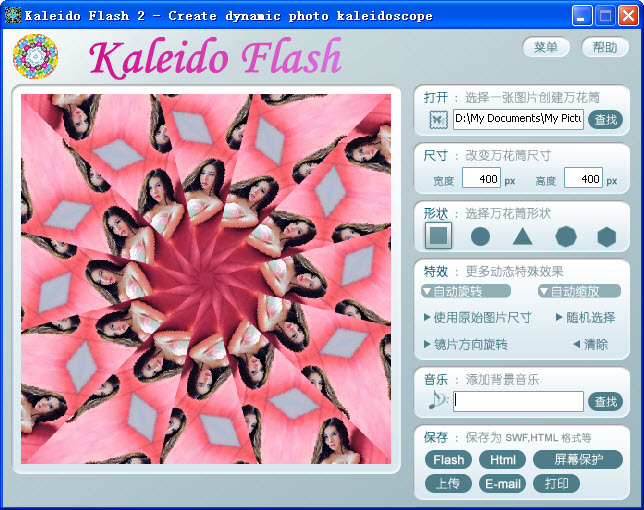Select the hexagon kaleidoscope shape
Viewport: 644px width, 510px height.
click(x=607, y=237)
